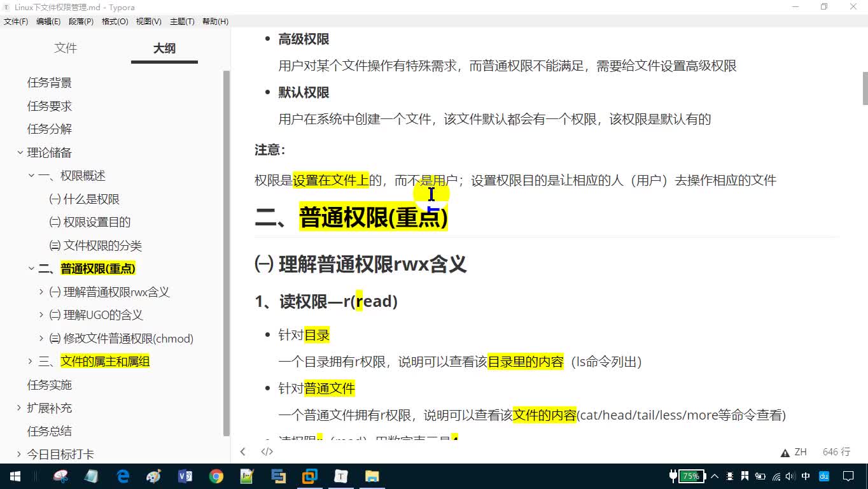Jump to 任务要求 in the outline

(x=50, y=106)
